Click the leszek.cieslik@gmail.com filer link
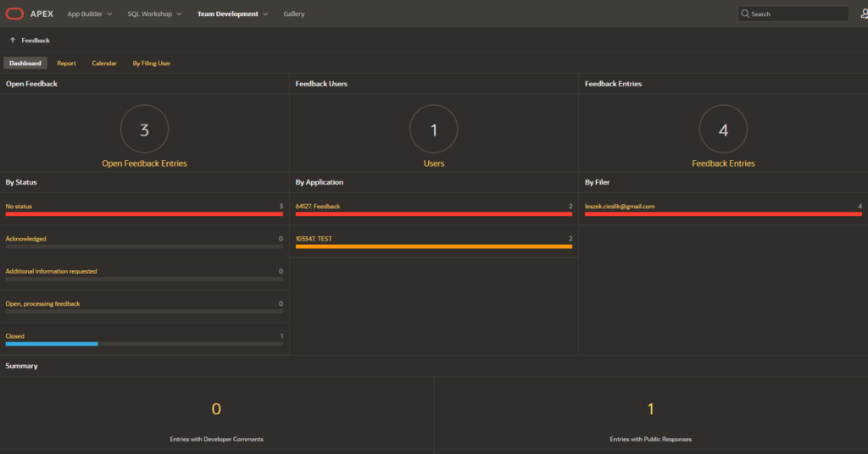 620,207
